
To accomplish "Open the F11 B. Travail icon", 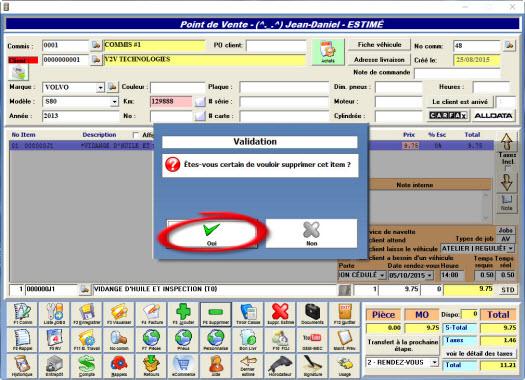I will point(87,339).
